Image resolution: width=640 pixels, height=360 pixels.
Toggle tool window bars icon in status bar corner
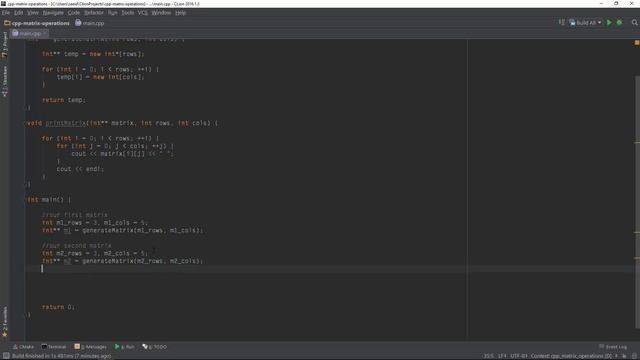6,356
